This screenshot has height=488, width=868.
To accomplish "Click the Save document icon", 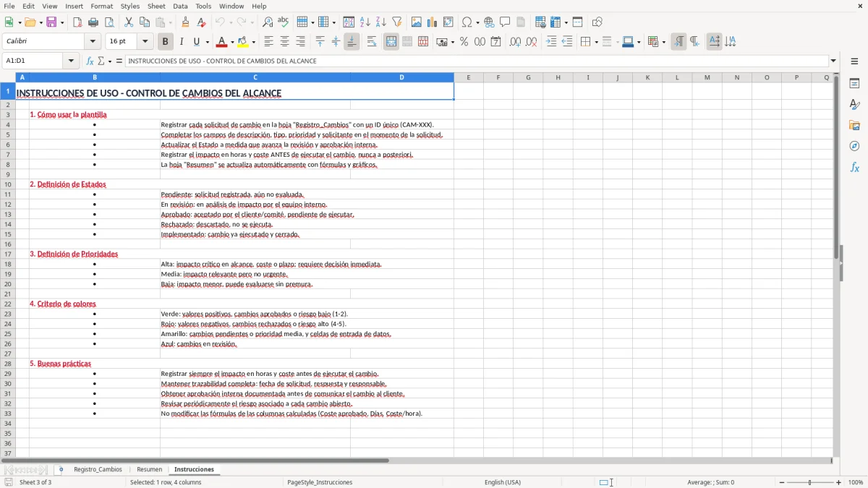I will point(51,22).
